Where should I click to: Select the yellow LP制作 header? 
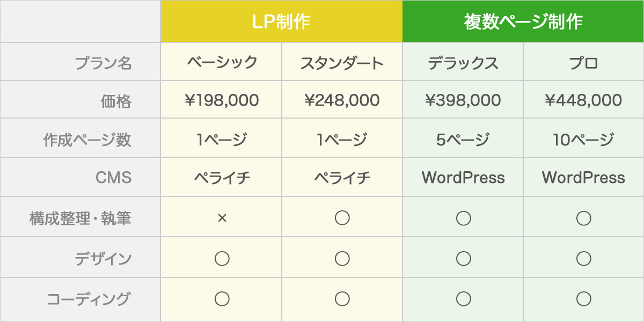281,21
